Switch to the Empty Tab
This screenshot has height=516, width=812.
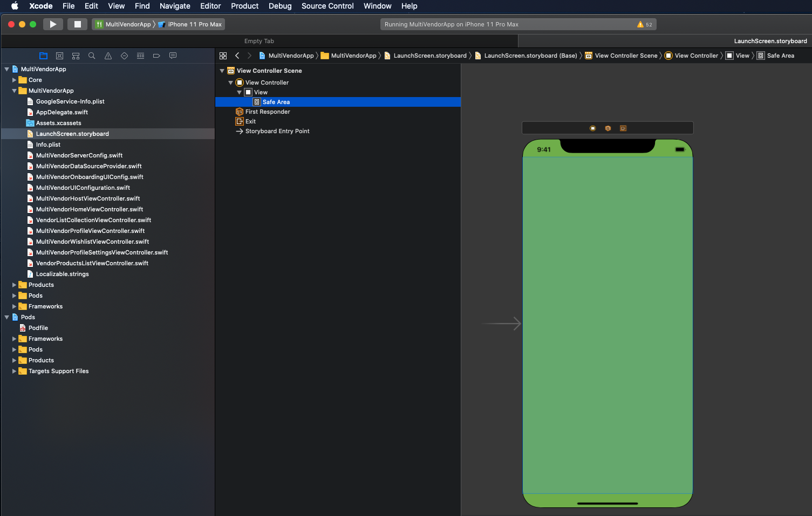coord(259,41)
